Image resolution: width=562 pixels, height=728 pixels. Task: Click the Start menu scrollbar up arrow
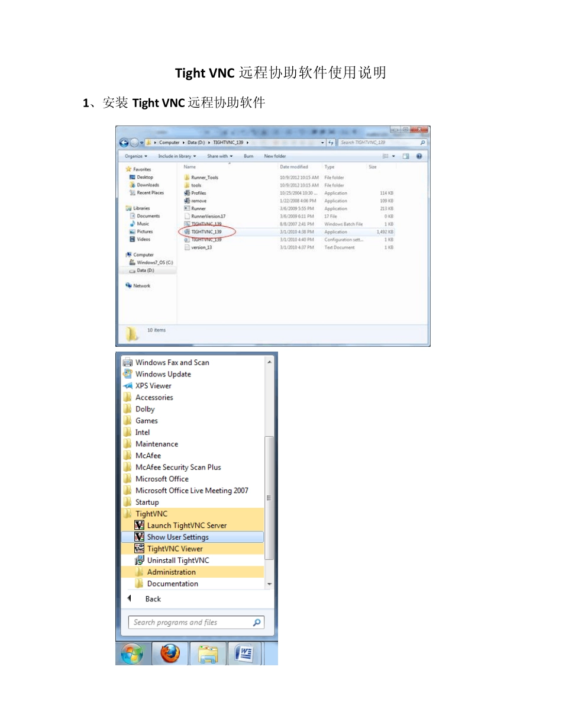270,362
